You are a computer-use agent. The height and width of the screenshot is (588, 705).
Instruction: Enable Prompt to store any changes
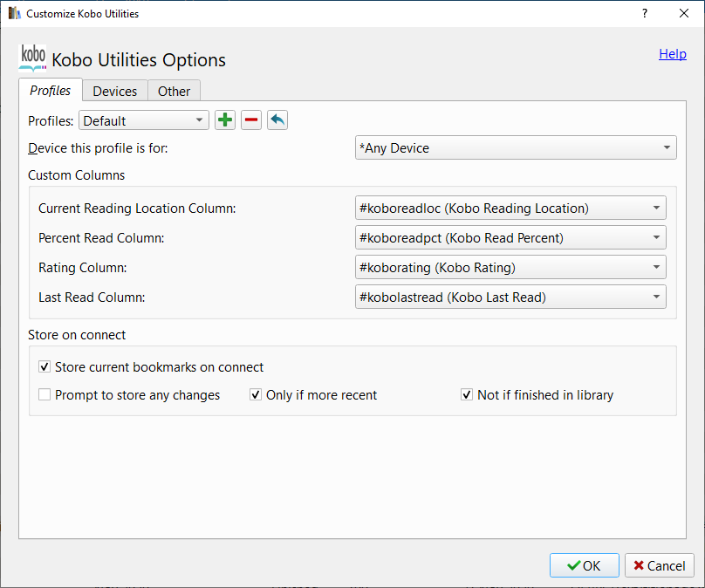click(x=45, y=395)
